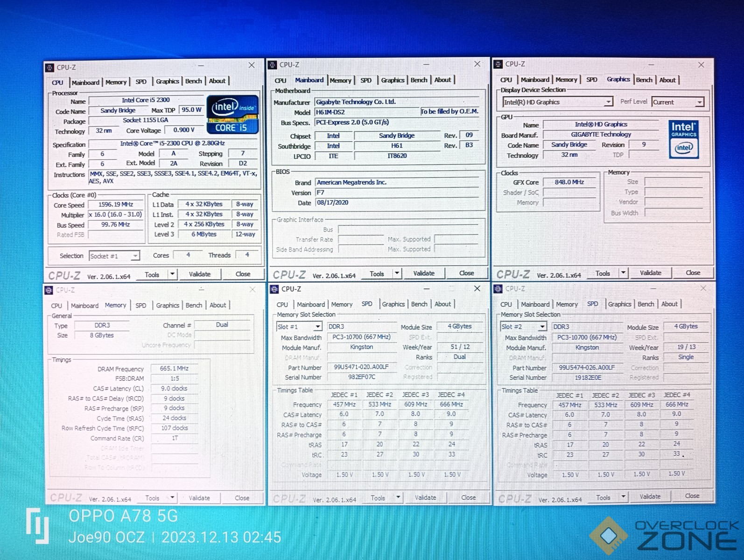This screenshot has width=744, height=560.
Task: Click Close button in the Memory tab window
Action: click(242, 498)
